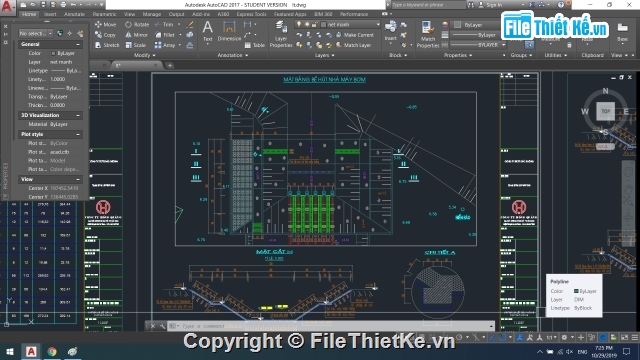Viewport: 640px width, 360px height.
Task: Open Chrome from the Windows taskbar
Action: tap(52, 351)
